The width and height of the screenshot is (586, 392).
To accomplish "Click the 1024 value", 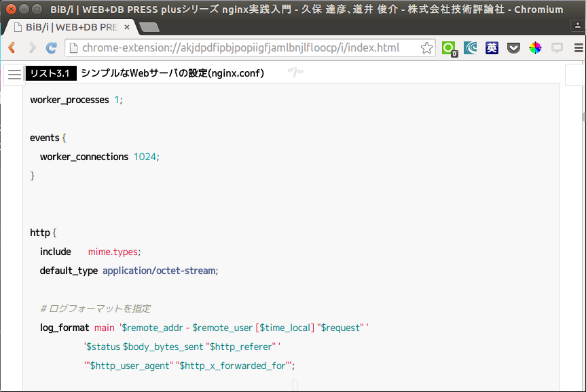I will [145, 157].
